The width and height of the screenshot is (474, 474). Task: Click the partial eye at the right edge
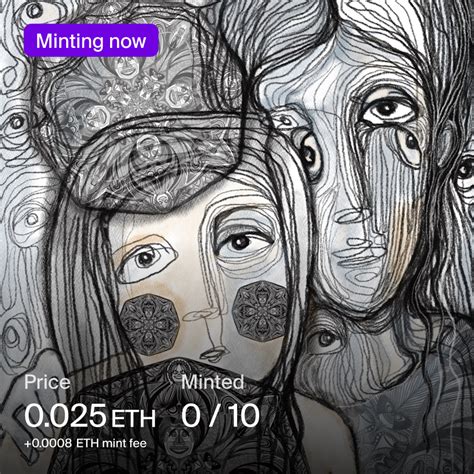pos(465,173)
